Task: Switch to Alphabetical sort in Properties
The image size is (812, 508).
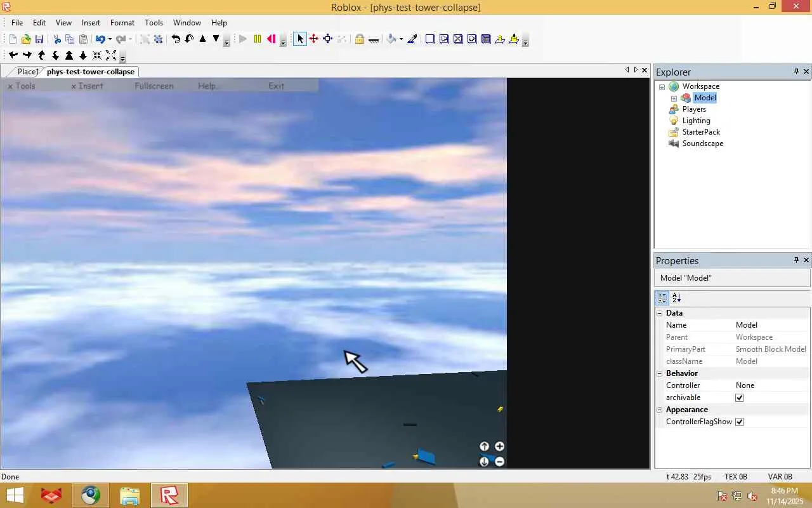Action: click(x=677, y=298)
